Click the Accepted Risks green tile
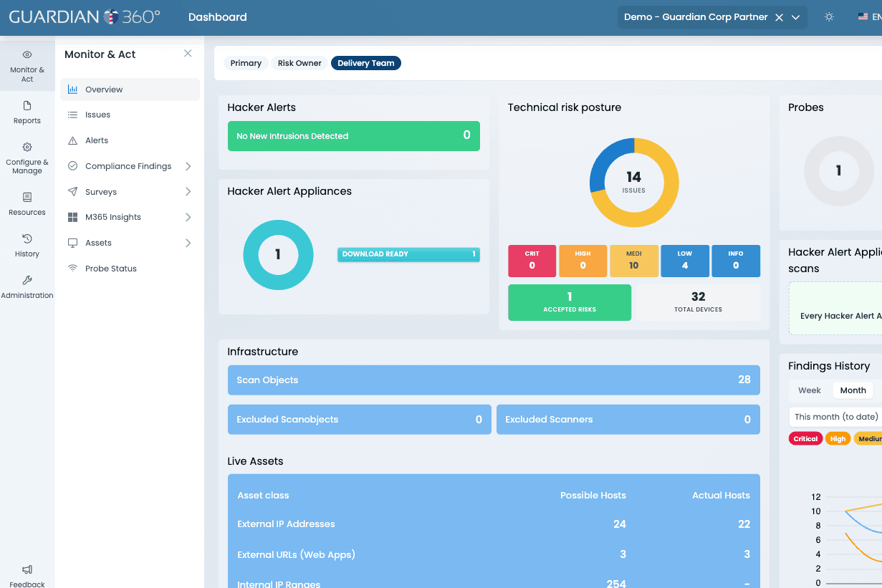Screen dimensions: 882x588 coord(570,302)
